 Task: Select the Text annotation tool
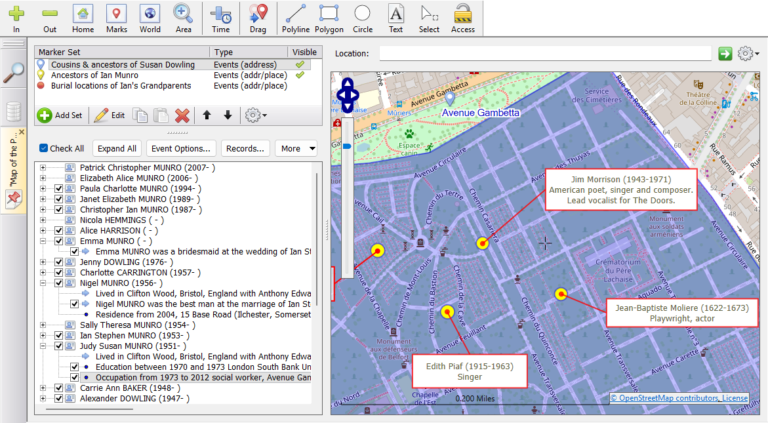click(x=396, y=18)
